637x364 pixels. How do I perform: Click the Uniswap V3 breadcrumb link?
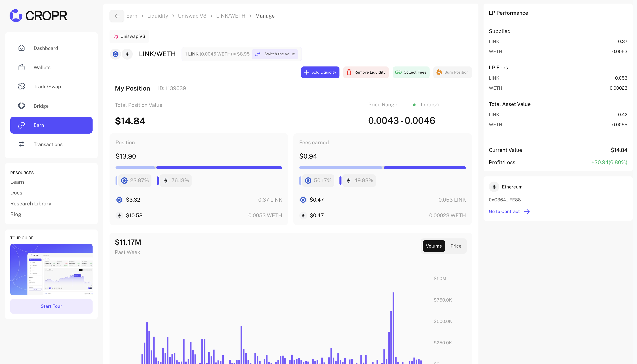(192, 16)
